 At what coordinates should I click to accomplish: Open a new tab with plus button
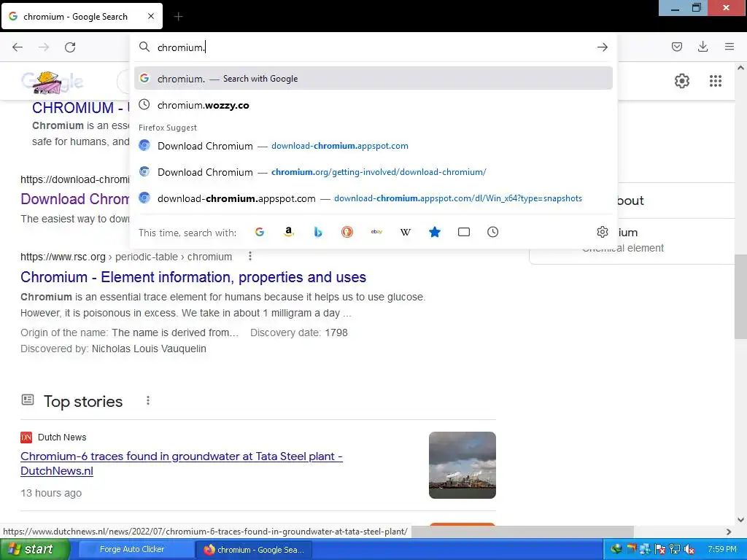178,17
